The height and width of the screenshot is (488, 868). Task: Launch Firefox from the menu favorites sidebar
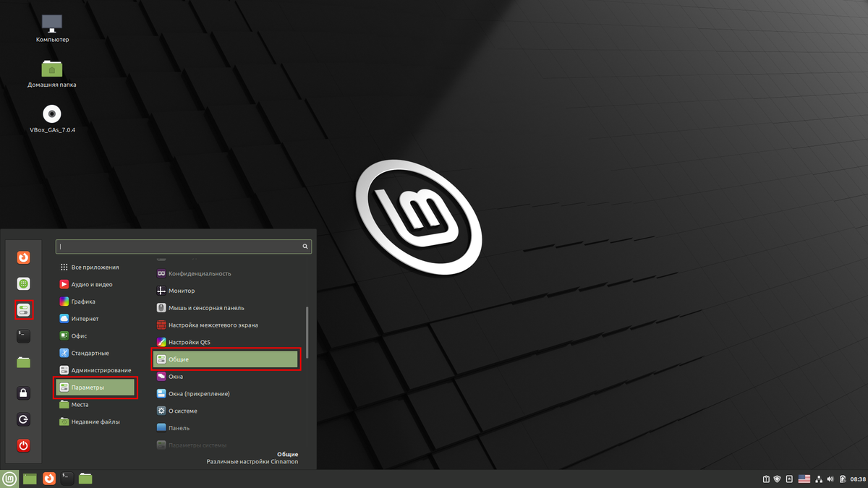pyautogui.click(x=24, y=257)
